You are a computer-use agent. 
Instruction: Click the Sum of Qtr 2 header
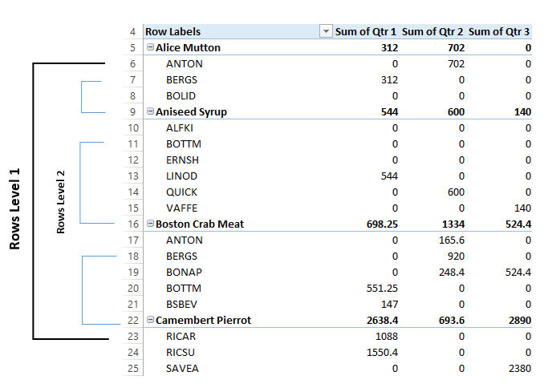[x=432, y=32]
